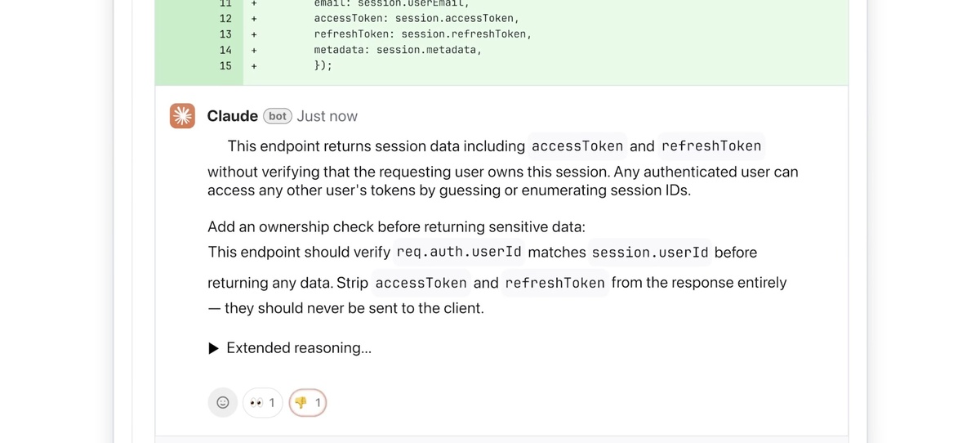Click the refreshToken code in the first paragraph

[x=711, y=146]
